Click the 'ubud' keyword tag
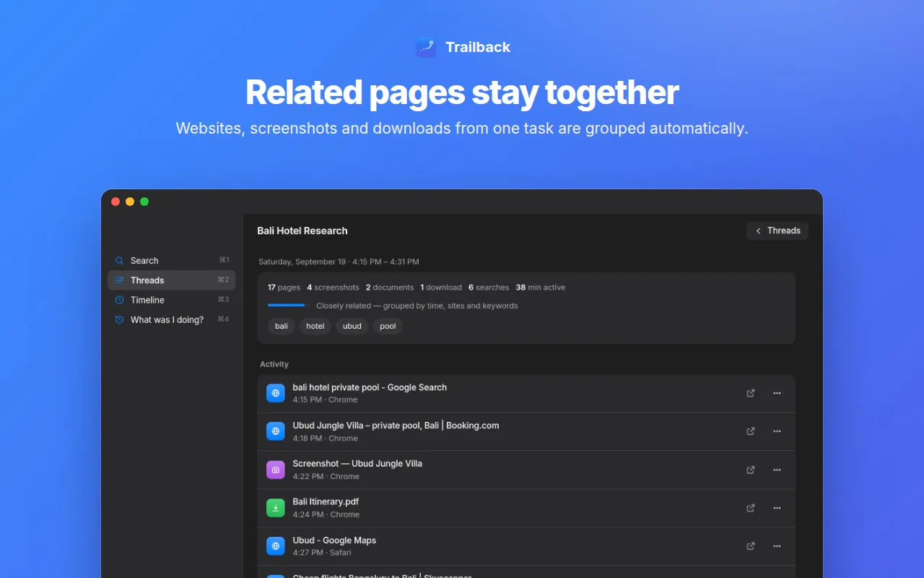 (x=352, y=326)
